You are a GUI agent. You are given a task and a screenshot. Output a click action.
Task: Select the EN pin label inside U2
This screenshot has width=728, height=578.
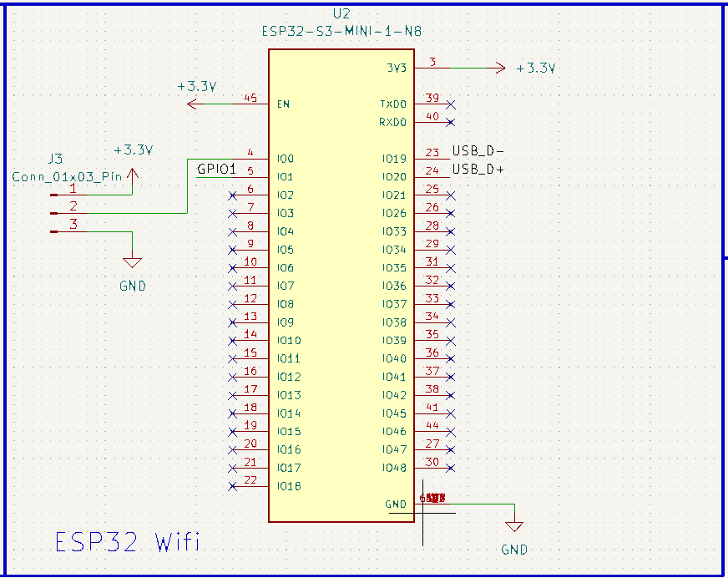coord(284,104)
